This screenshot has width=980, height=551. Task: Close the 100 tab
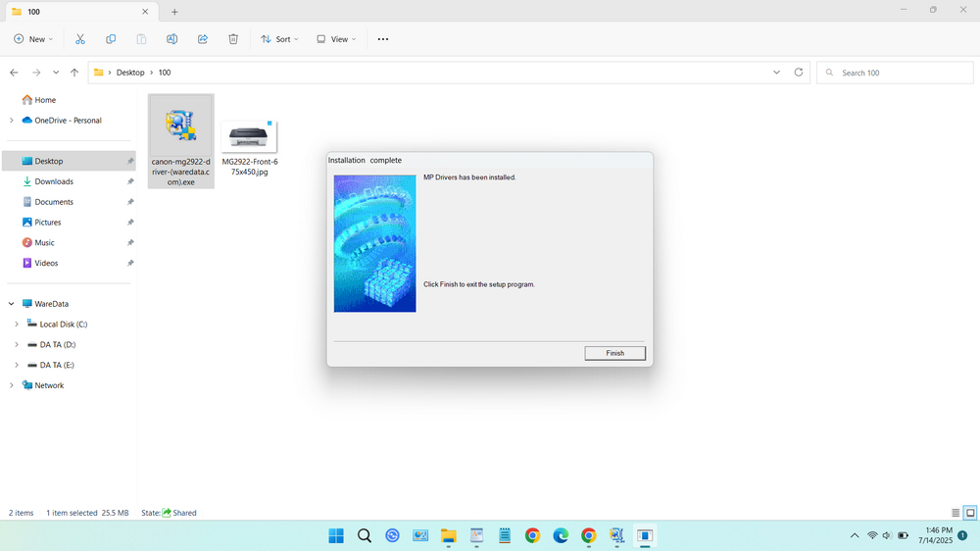145,12
